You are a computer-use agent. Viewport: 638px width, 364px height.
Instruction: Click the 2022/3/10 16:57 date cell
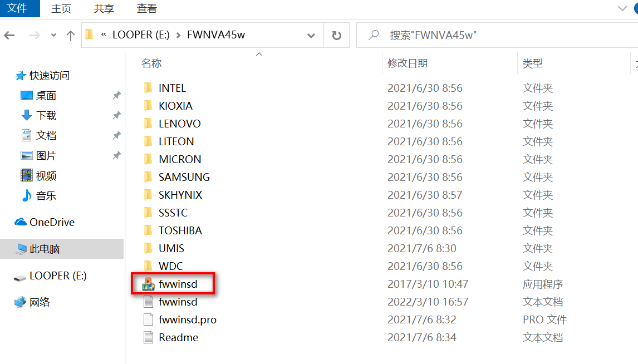click(428, 302)
